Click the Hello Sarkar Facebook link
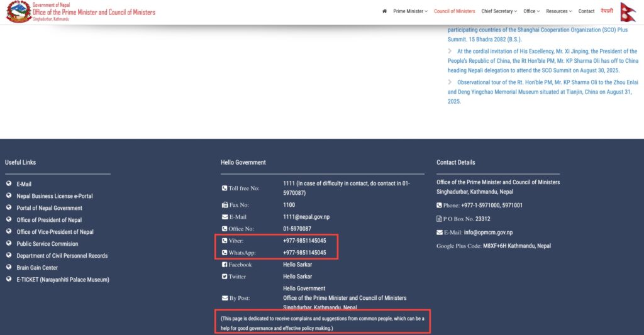The height and width of the screenshot is (335, 644). [x=297, y=265]
